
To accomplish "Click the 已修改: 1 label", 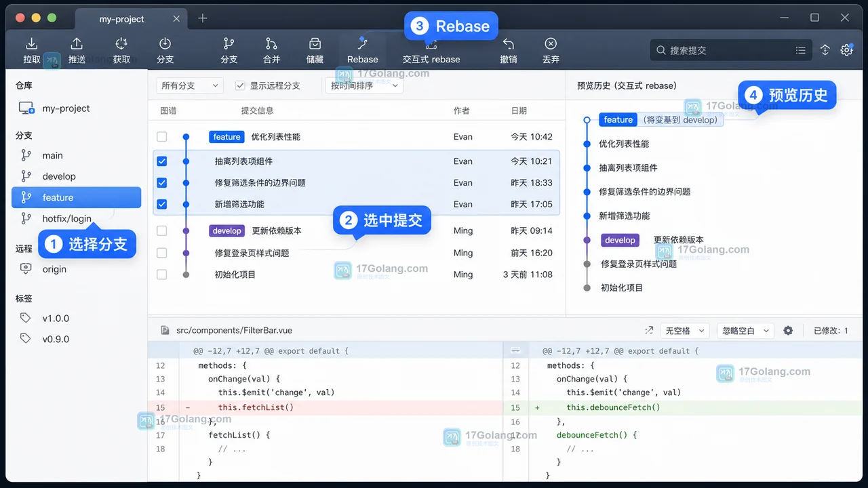I will 831,331.
